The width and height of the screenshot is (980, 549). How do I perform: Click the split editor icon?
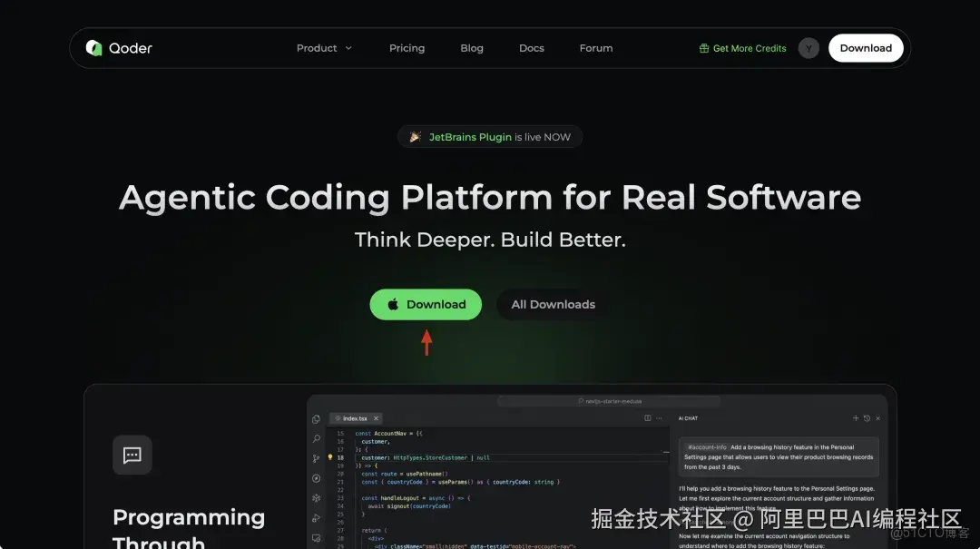tap(648, 418)
